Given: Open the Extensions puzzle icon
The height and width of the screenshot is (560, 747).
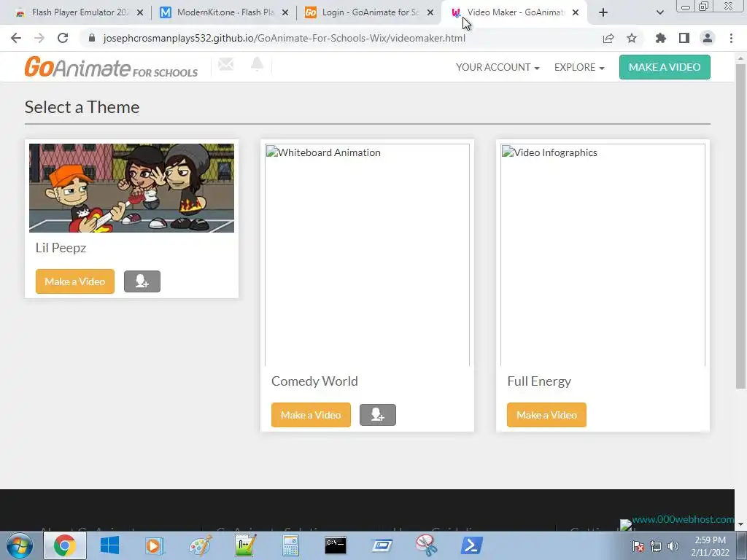Looking at the screenshot, I should pyautogui.click(x=660, y=38).
